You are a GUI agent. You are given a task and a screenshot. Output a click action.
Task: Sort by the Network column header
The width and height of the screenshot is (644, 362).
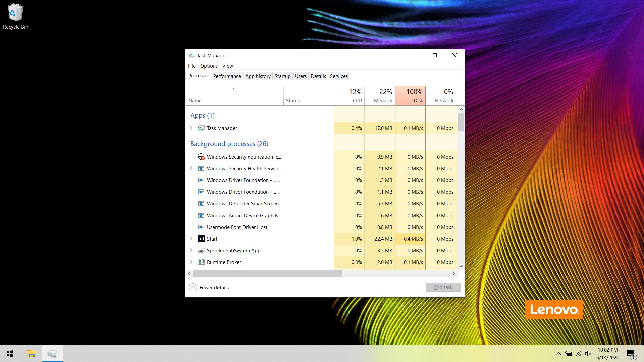[x=441, y=96]
